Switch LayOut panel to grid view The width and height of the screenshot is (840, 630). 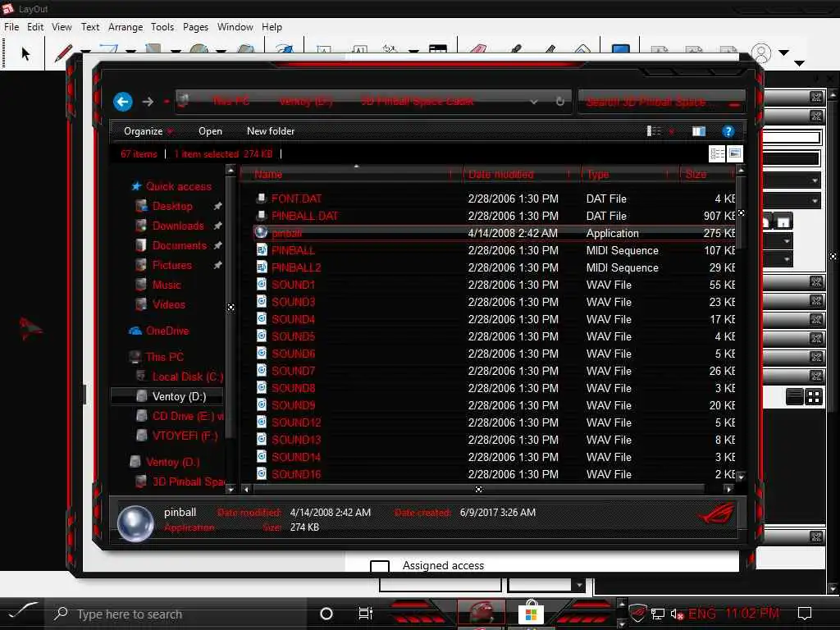pos(814,397)
